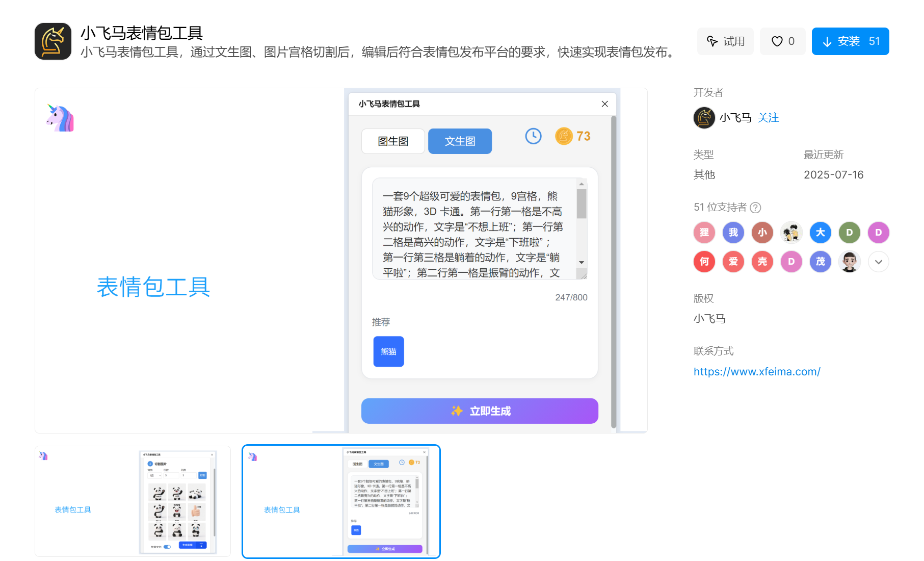Viewport: 924px width, 561px height.
Task: Open the supporter avatar showing a real photo
Action: [849, 262]
